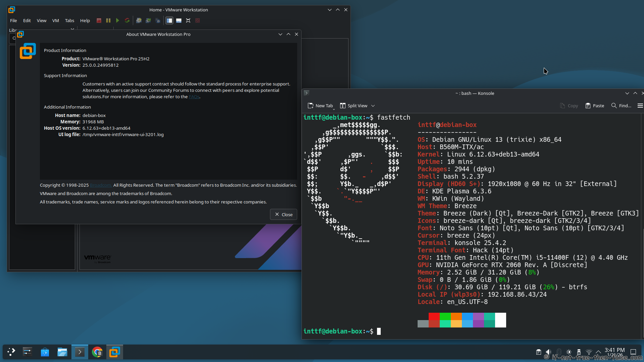This screenshot has width=644, height=362.
Task: Open the Help menu in VMware Workstation
Action: click(x=85, y=20)
